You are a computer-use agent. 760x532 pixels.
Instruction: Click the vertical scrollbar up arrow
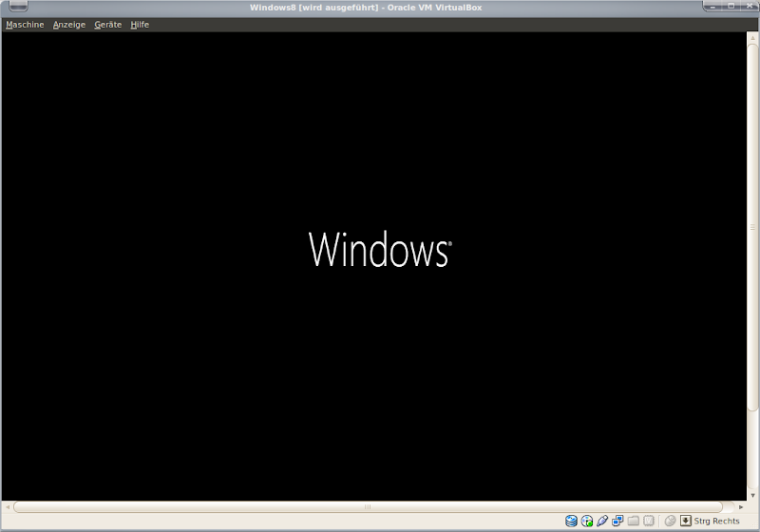[x=752, y=38]
